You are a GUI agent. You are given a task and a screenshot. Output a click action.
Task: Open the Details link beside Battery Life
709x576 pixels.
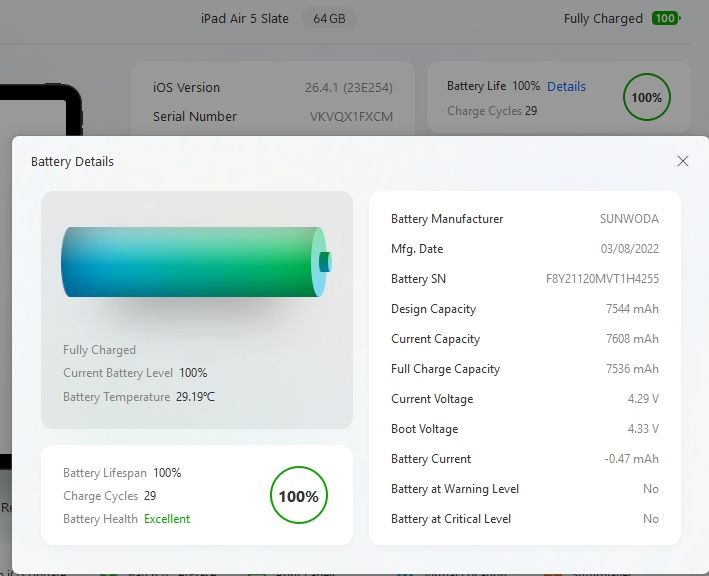(x=566, y=86)
